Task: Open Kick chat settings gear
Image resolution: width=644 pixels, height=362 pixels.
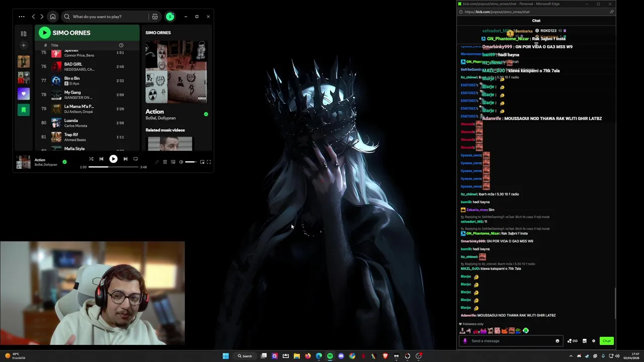Action: pos(594,341)
